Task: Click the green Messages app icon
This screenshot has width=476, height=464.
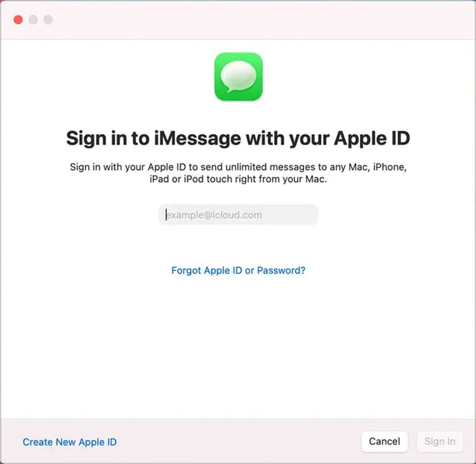Action: pyautogui.click(x=238, y=77)
